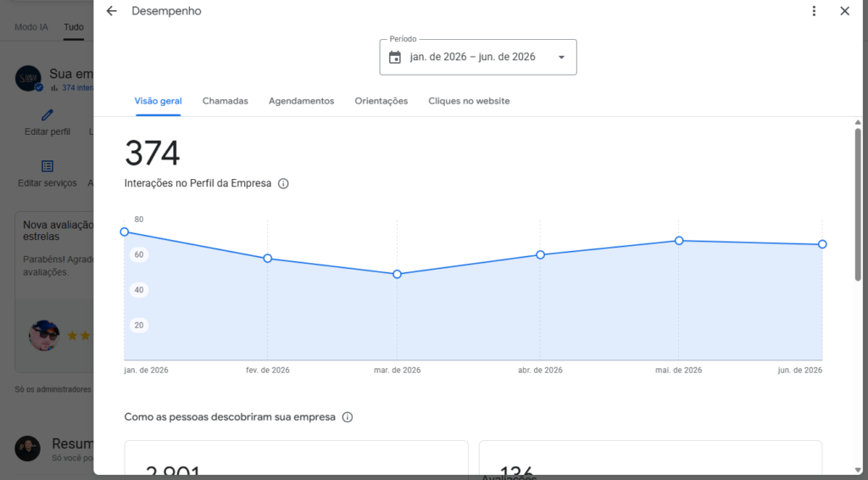868x480 pixels.
Task: Select the abr. de 2026 chart data point
Action: [540, 254]
